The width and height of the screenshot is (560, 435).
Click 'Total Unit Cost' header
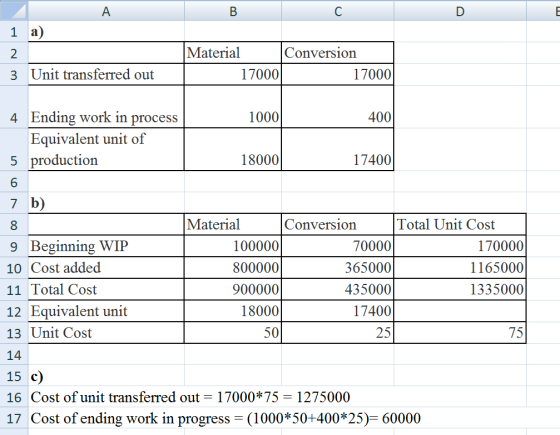click(460, 225)
